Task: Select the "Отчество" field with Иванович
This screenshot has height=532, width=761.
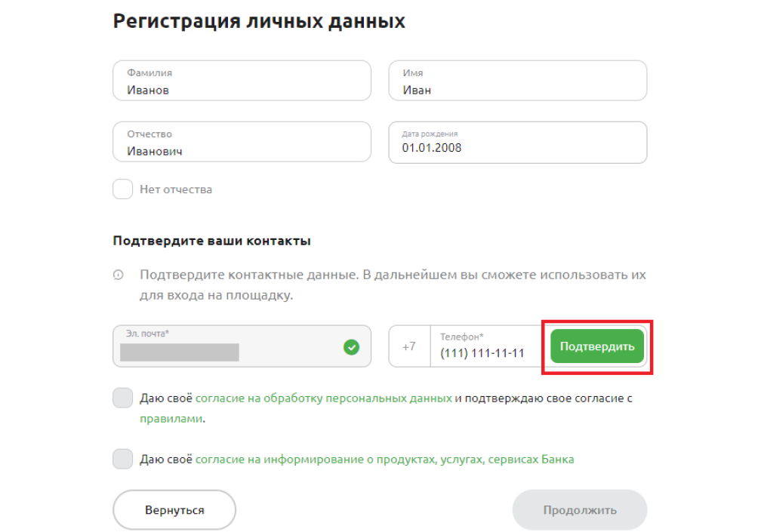Action: click(x=242, y=143)
